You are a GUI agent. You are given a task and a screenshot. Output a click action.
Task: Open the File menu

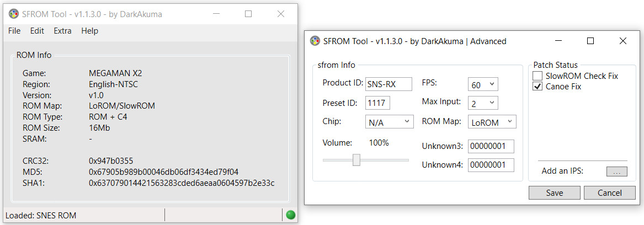pyautogui.click(x=14, y=31)
